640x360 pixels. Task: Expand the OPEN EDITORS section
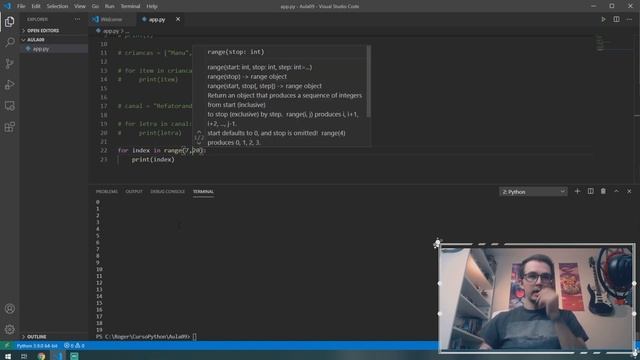pos(43,31)
